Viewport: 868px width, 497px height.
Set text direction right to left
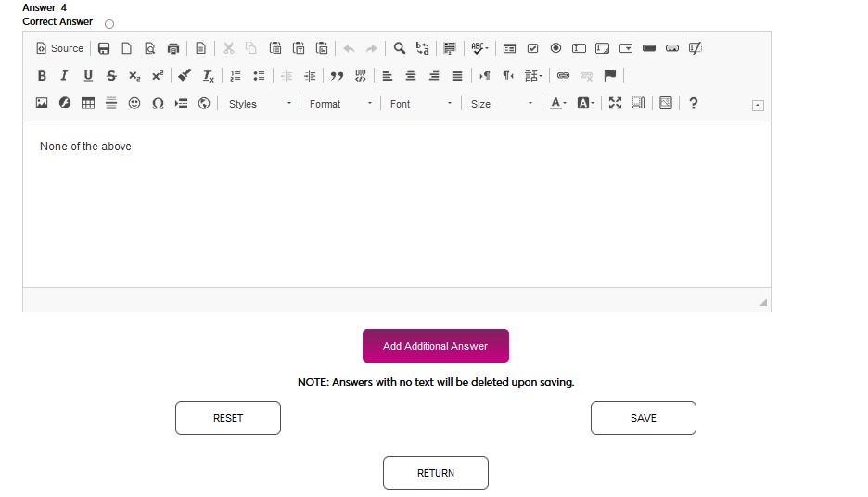point(508,76)
